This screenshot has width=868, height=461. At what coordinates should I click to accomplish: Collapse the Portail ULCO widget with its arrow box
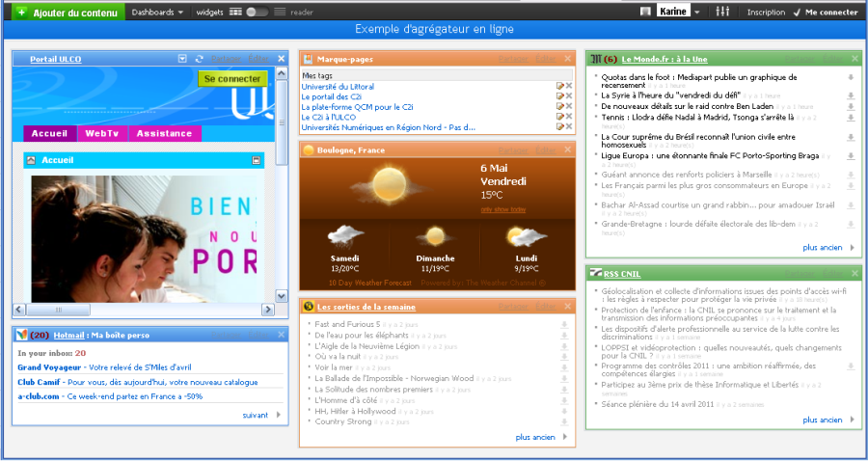pyautogui.click(x=182, y=59)
